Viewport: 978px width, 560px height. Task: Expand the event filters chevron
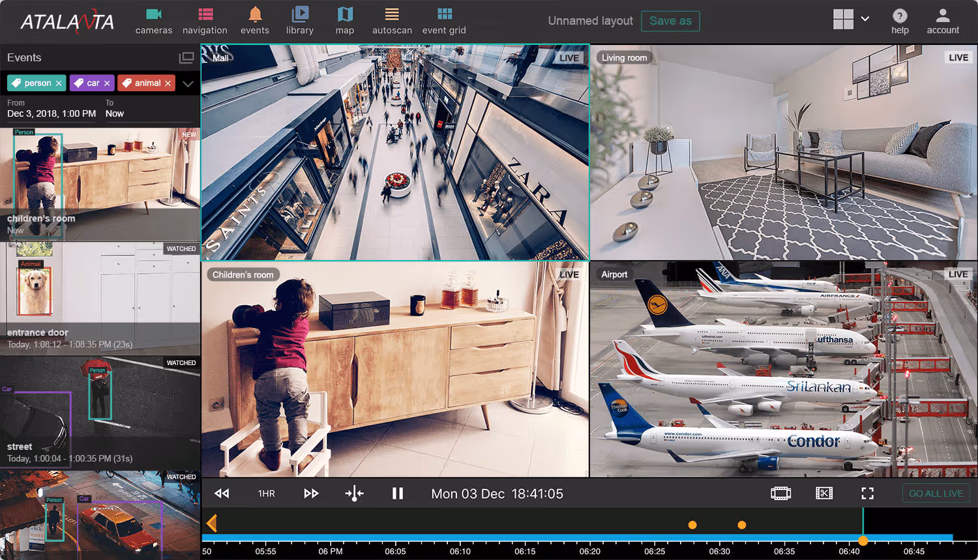click(188, 83)
